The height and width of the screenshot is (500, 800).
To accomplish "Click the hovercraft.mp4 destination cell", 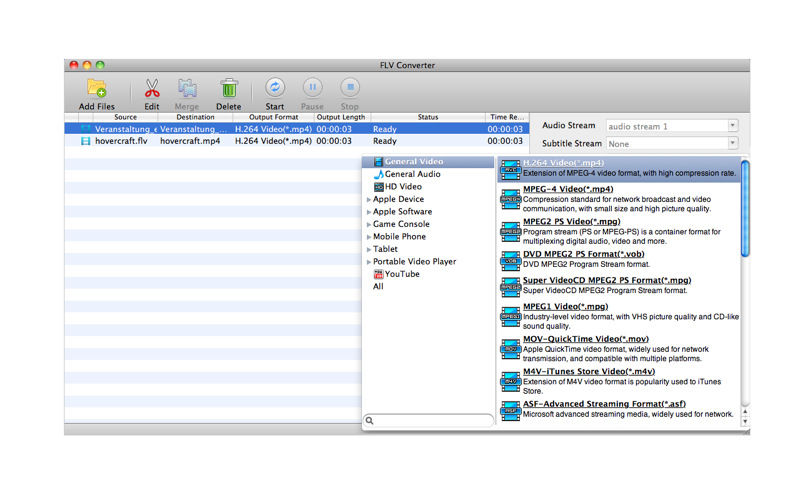I will tap(190, 141).
